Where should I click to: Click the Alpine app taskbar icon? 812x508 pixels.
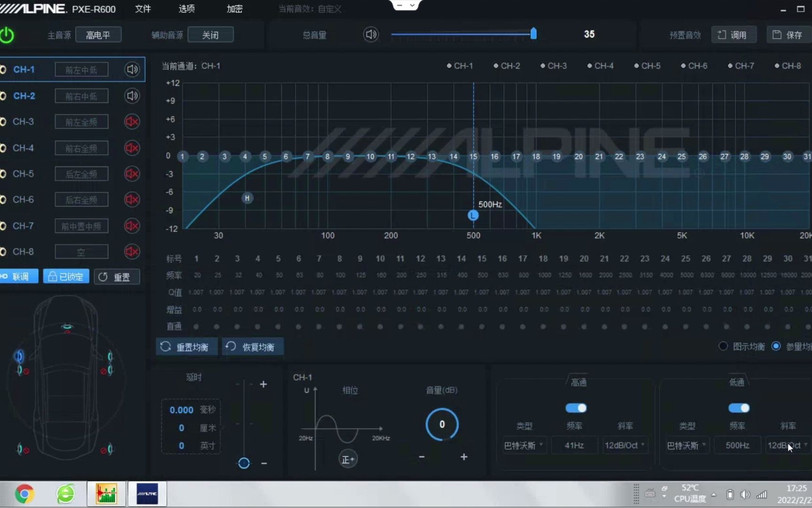pyautogui.click(x=147, y=494)
